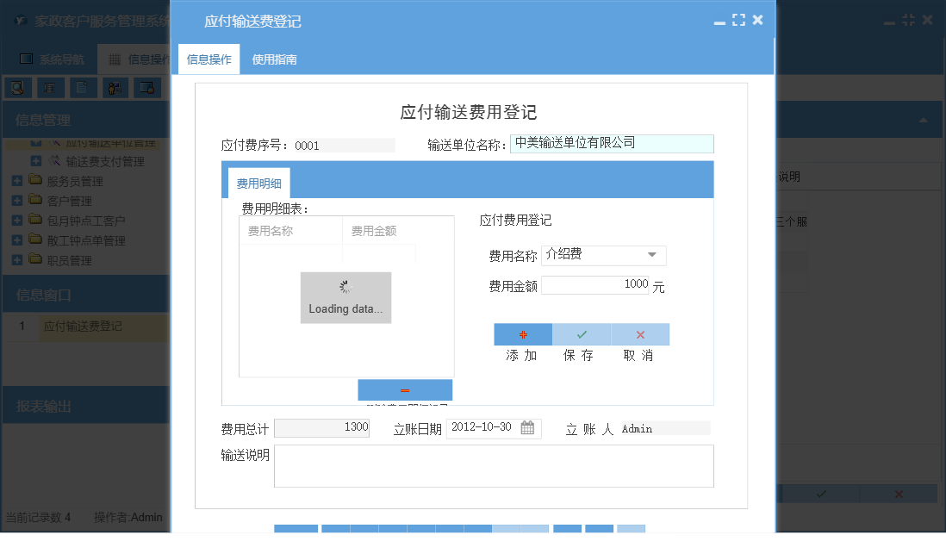Click the 取消 red X icon
The width and height of the screenshot is (946, 560).
pos(639,334)
